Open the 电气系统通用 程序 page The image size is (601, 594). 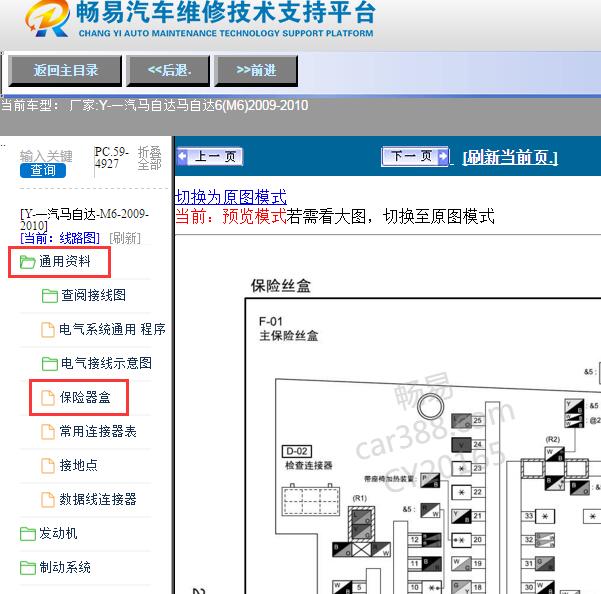click(x=112, y=329)
